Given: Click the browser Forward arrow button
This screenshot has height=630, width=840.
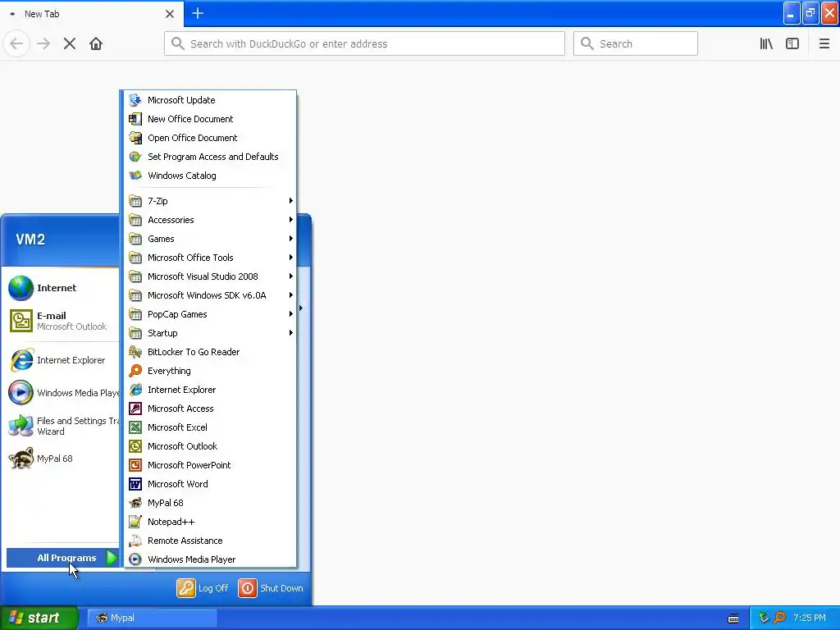Looking at the screenshot, I should (43, 44).
